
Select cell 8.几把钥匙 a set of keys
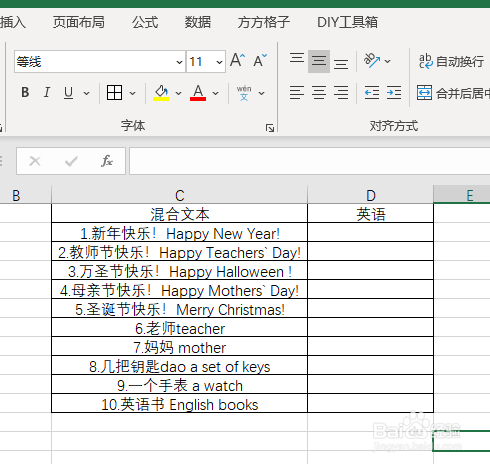point(179,365)
